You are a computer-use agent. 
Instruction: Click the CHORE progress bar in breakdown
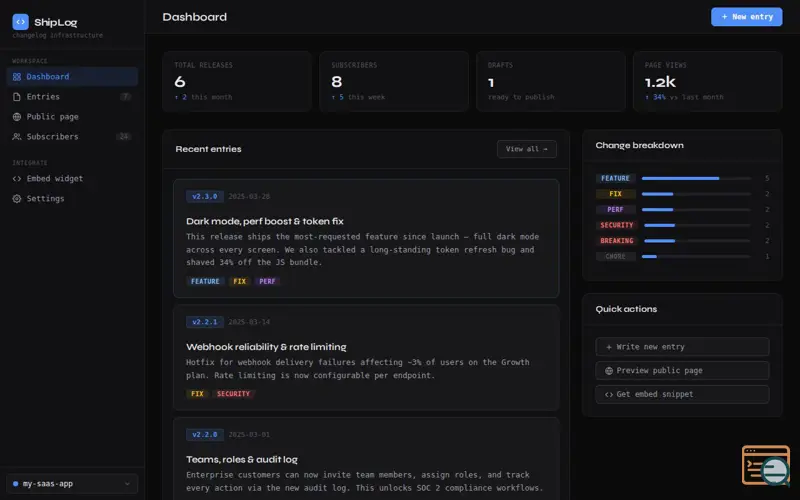tap(696, 257)
